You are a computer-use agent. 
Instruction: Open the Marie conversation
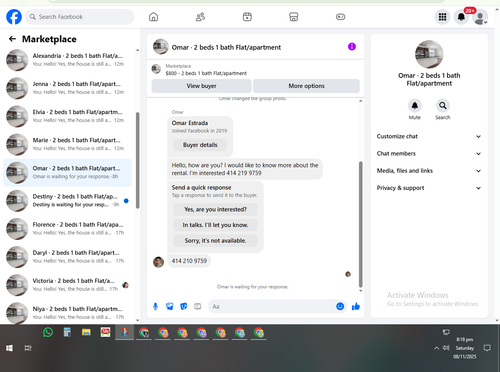click(x=67, y=144)
